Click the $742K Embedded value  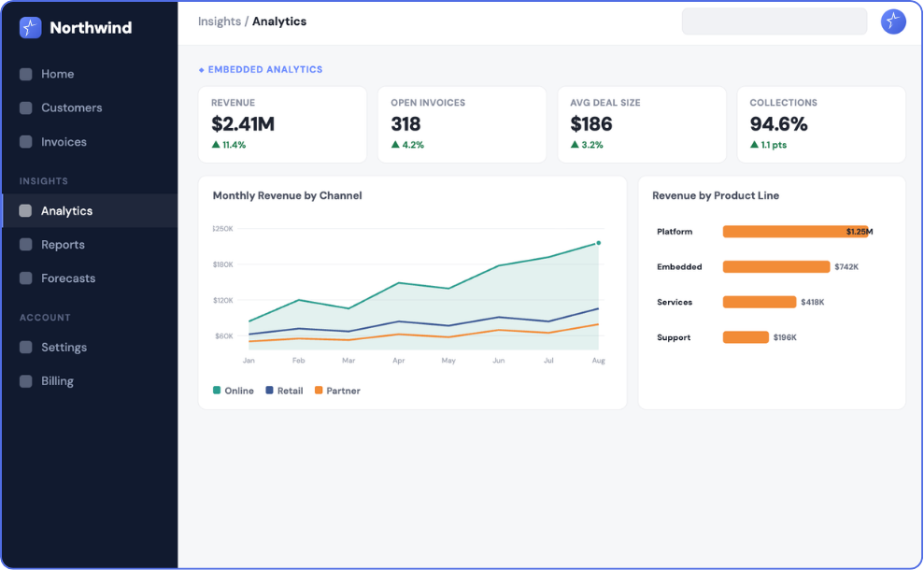point(846,267)
